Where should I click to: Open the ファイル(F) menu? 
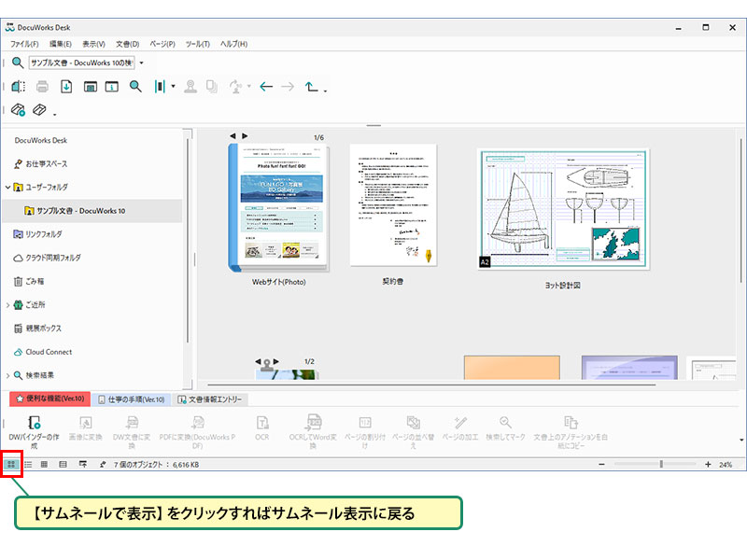pos(24,44)
